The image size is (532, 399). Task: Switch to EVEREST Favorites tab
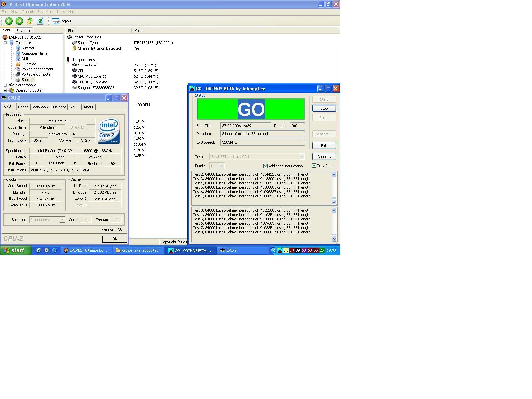tap(24, 30)
